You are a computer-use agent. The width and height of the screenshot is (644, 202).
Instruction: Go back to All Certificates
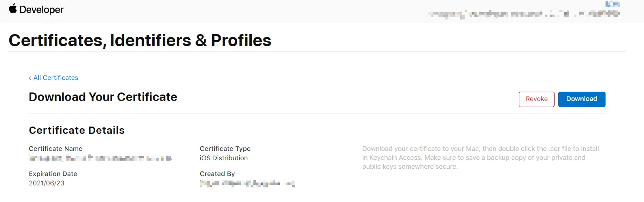[56, 78]
